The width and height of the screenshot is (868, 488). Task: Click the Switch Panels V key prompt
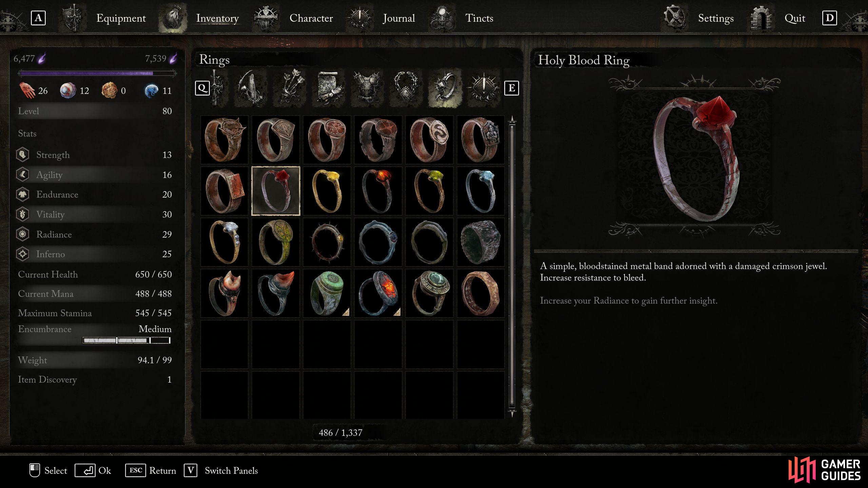pyautogui.click(x=190, y=470)
